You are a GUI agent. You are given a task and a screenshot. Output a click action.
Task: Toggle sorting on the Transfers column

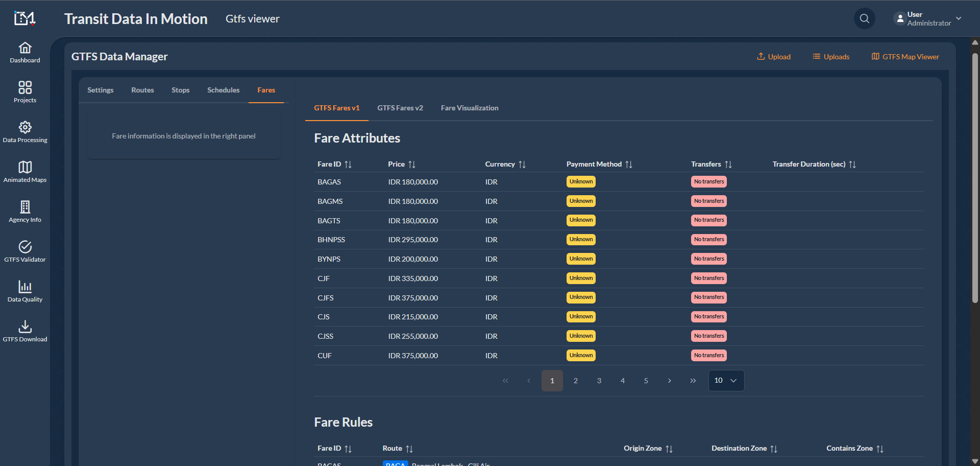[x=729, y=164]
